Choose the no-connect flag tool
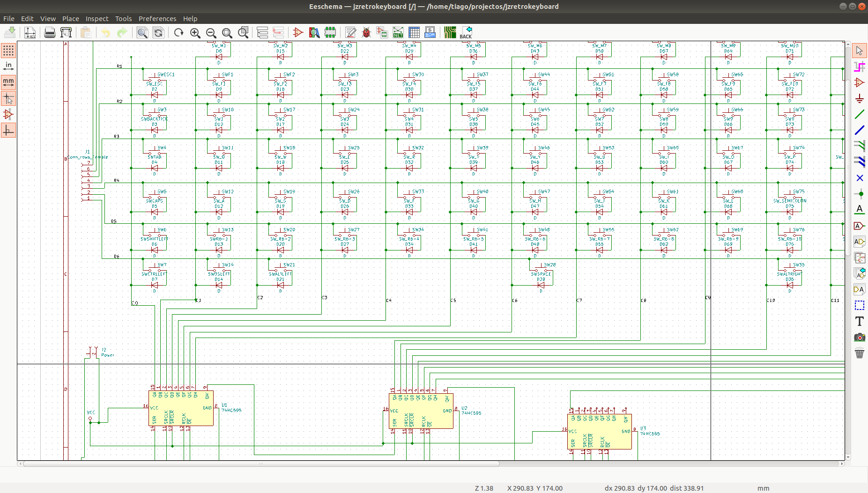Screen dimensions: 868x493 (x=860, y=178)
